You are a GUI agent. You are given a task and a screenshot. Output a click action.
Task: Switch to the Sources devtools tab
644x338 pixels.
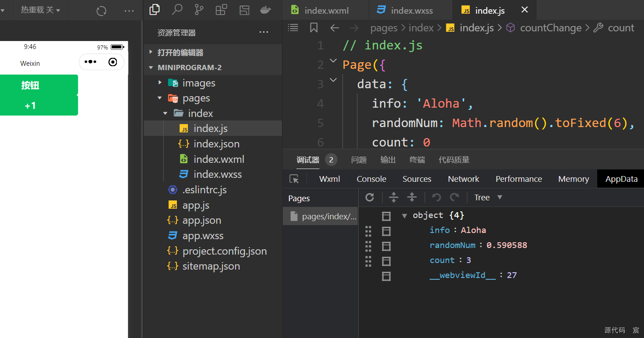pos(417,179)
